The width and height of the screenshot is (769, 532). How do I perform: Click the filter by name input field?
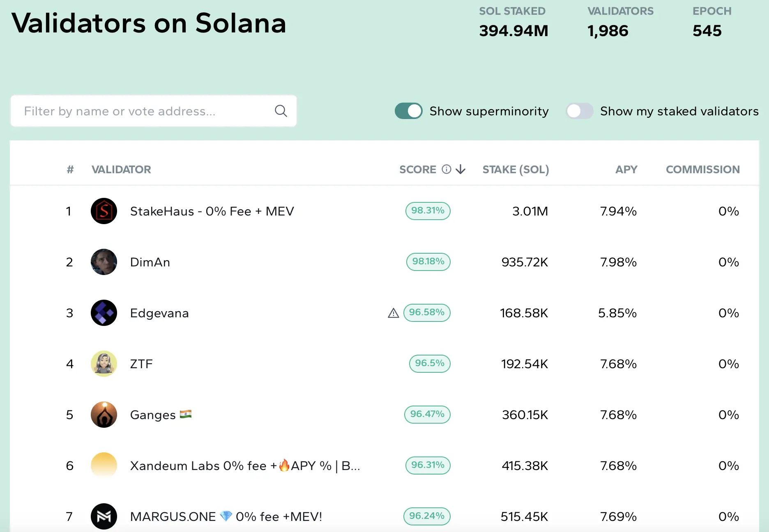(144, 111)
